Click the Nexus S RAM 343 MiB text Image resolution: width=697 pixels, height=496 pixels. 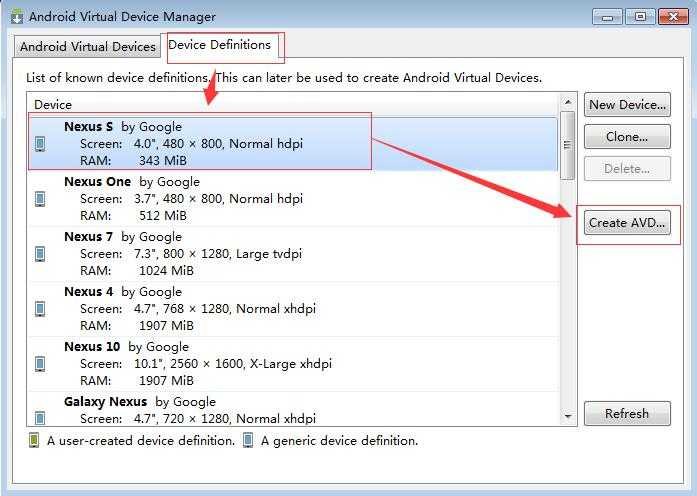(133, 160)
